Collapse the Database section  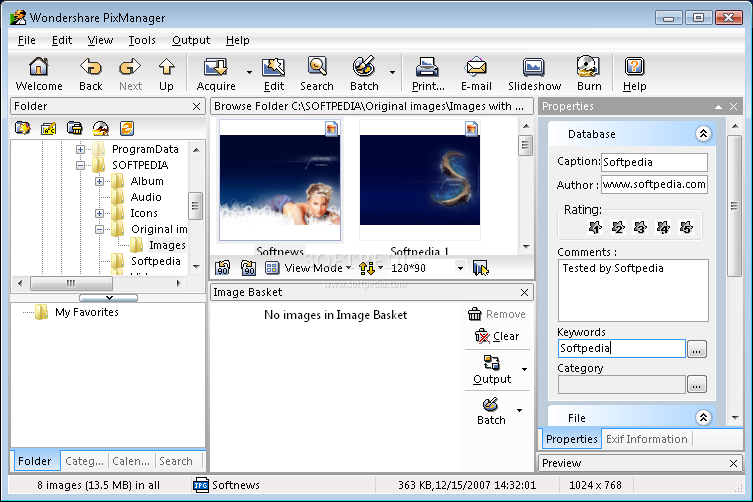[x=703, y=134]
